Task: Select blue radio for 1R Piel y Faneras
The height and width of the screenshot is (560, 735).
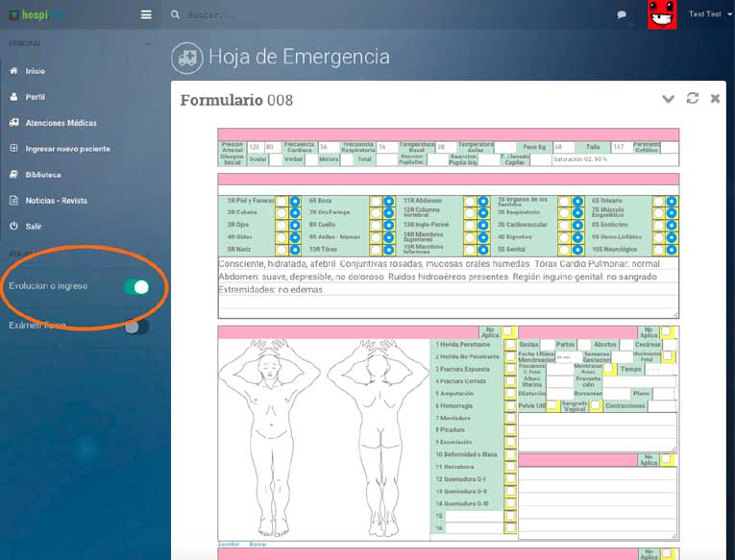Action: pyautogui.click(x=295, y=201)
